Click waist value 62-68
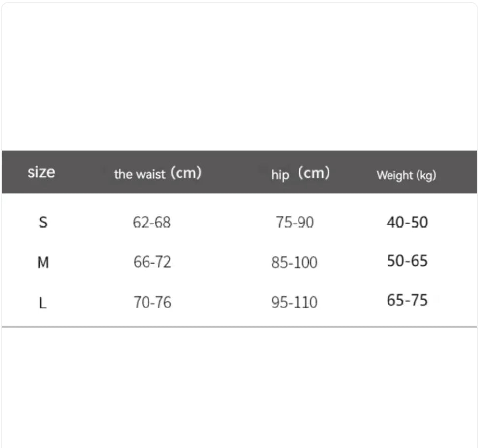The height and width of the screenshot is (448, 478). pos(151,223)
